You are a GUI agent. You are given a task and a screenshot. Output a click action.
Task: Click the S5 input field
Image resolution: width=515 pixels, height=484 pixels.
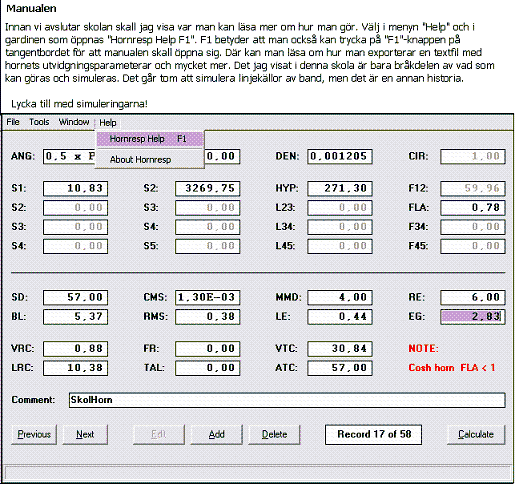point(208,246)
